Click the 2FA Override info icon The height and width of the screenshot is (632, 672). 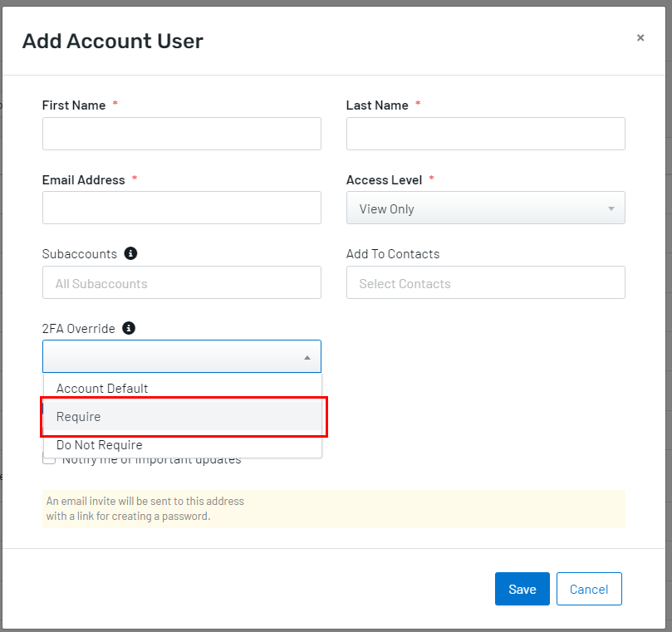coord(129,328)
